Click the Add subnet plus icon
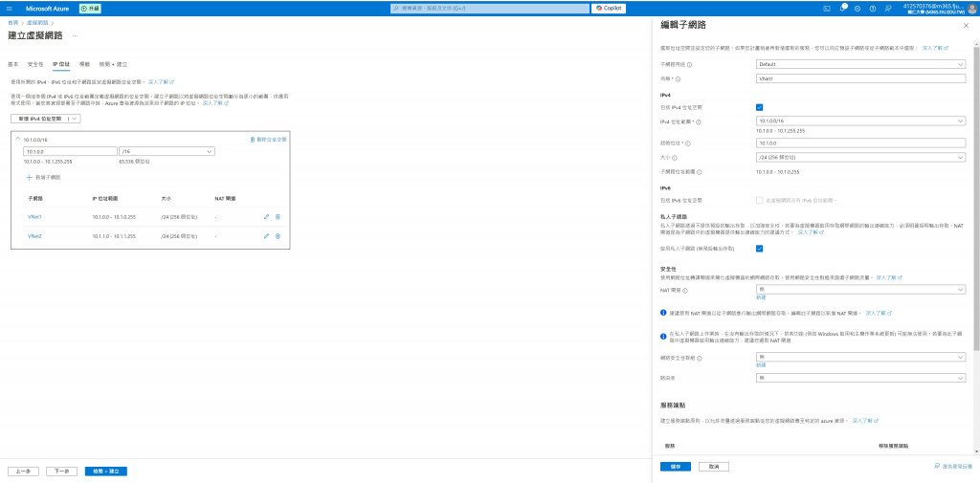This screenshot has width=980, height=483. (x=29, y=178)
